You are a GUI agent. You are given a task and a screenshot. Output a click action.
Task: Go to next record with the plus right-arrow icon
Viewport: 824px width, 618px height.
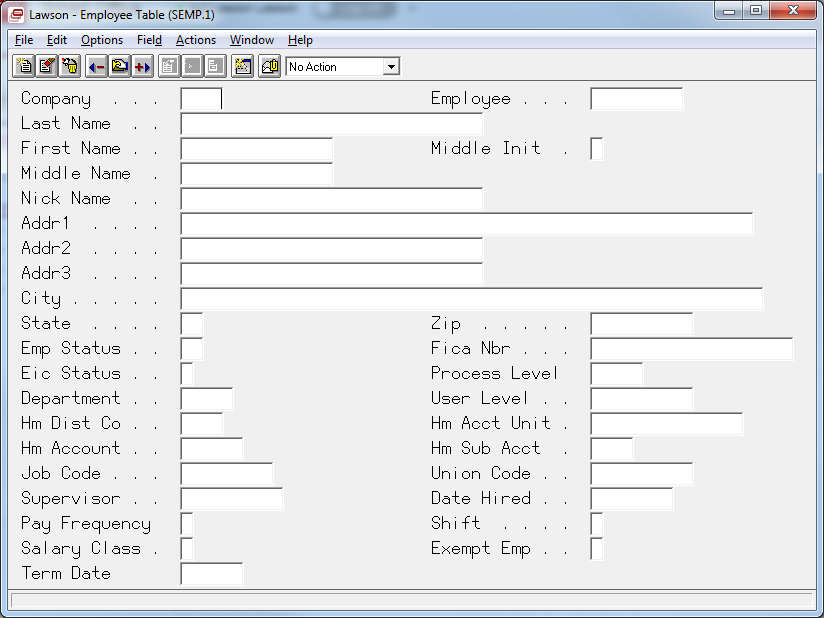pyautogui.click(x=142, y=66)
